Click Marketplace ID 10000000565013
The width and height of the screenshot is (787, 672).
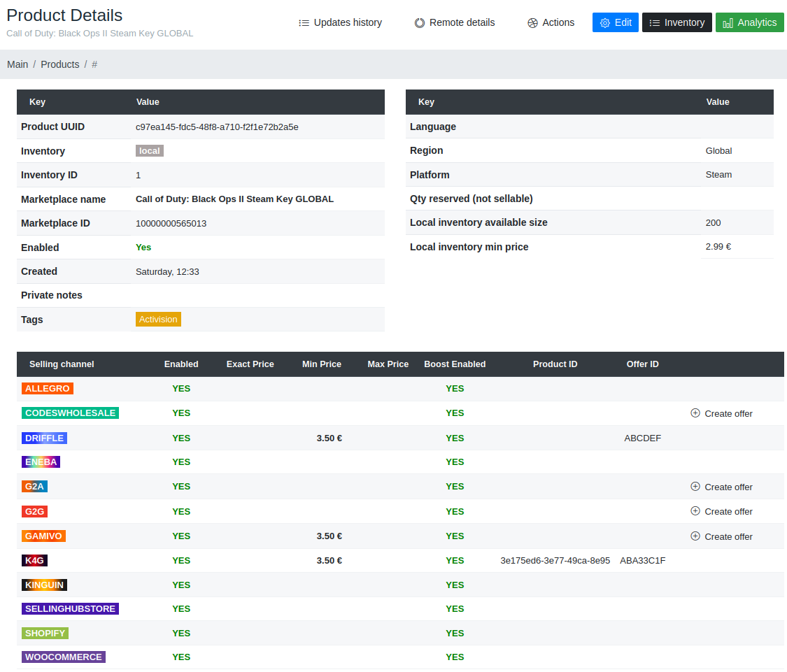171,223
